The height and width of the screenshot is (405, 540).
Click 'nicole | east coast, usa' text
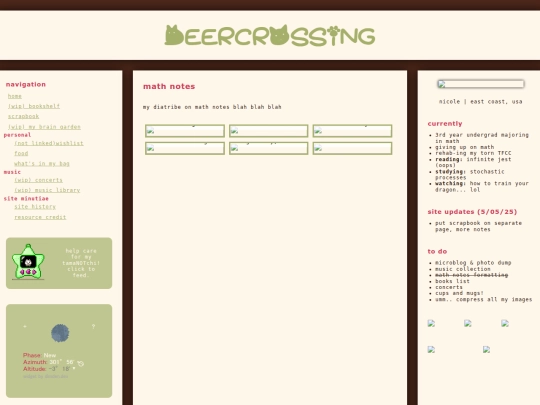[x=480, y=102]
